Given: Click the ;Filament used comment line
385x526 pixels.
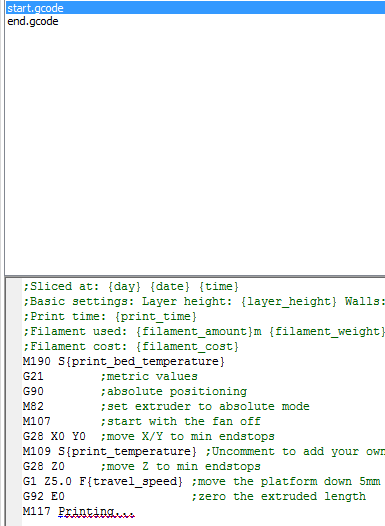Looking at the screenshot, I should (204, 332).
